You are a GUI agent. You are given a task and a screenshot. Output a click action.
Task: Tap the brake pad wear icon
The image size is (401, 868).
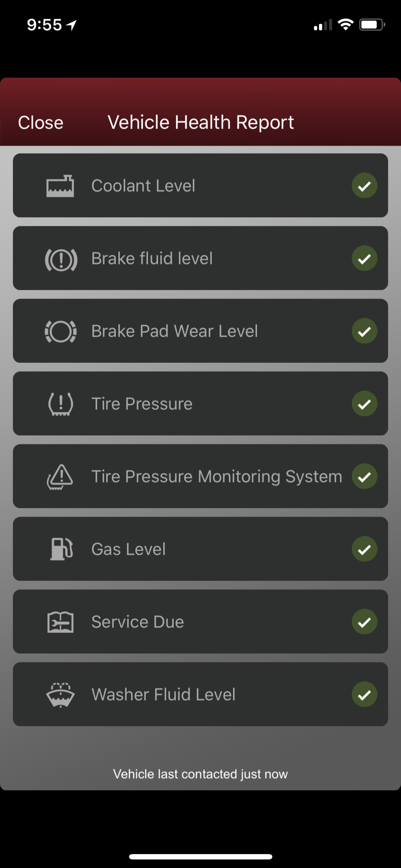(61, 332)
